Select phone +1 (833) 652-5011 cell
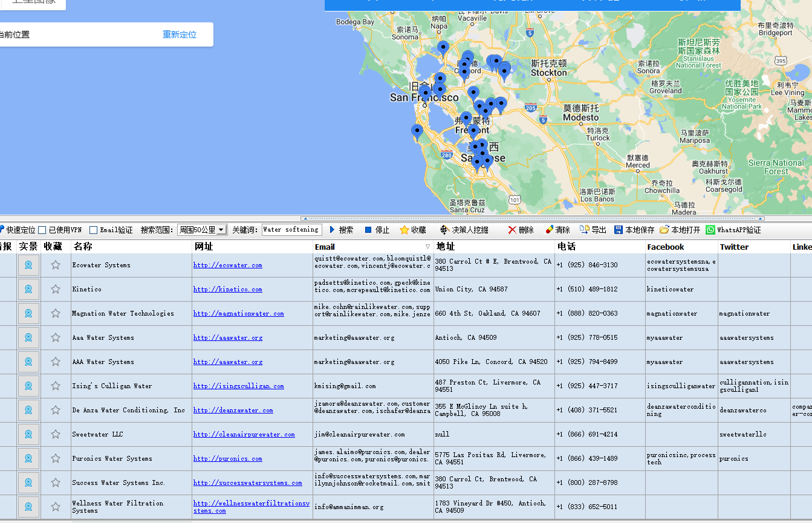 click(600, 507)
